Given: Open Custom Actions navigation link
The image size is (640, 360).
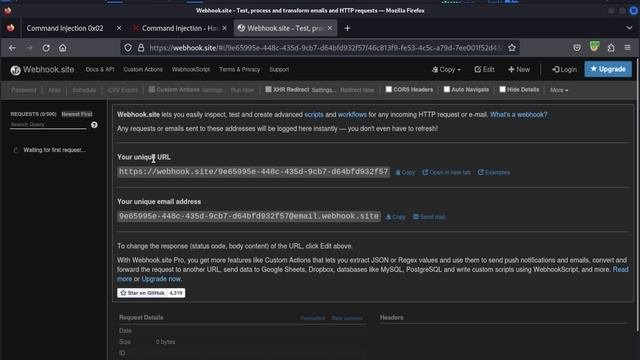Looking at the screenshot, I should coord(143,70).
